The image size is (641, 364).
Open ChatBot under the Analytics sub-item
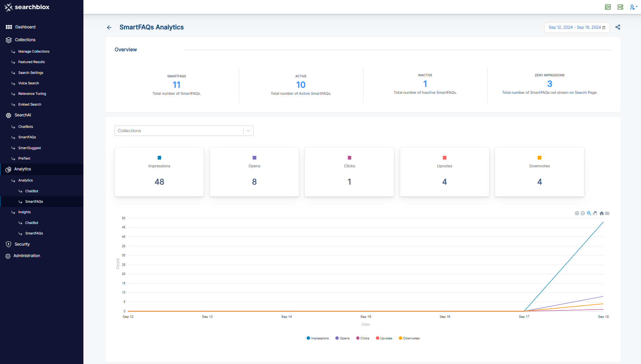(32, 191)
